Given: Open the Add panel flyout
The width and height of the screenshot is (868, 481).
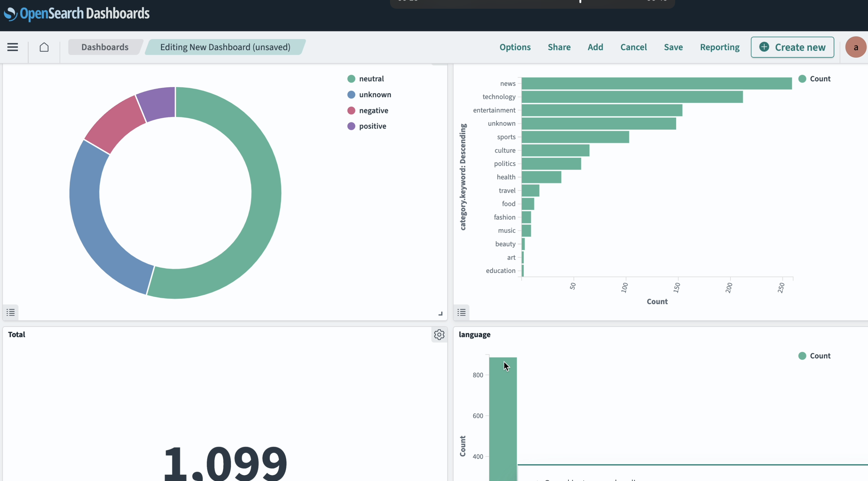Looking at the screenshot, I should coord(595,47).
